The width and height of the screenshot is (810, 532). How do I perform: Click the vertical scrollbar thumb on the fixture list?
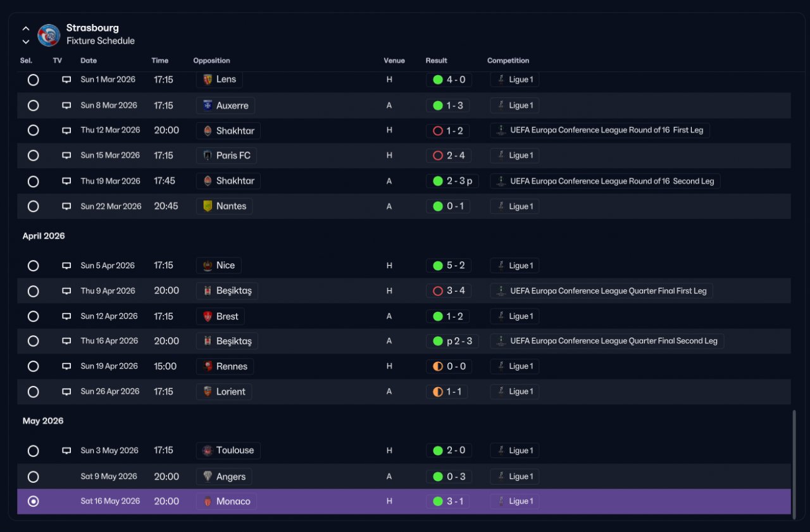795,464
